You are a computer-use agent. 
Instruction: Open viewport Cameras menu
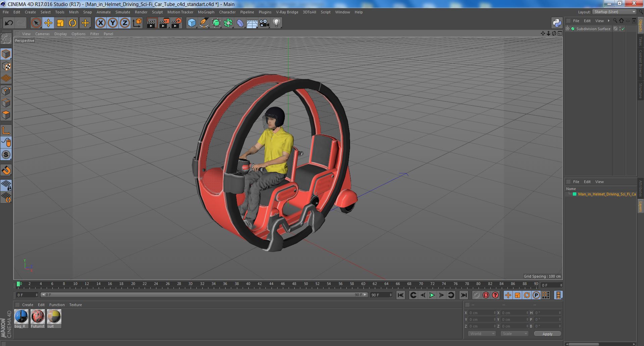(x=42, y=34)
